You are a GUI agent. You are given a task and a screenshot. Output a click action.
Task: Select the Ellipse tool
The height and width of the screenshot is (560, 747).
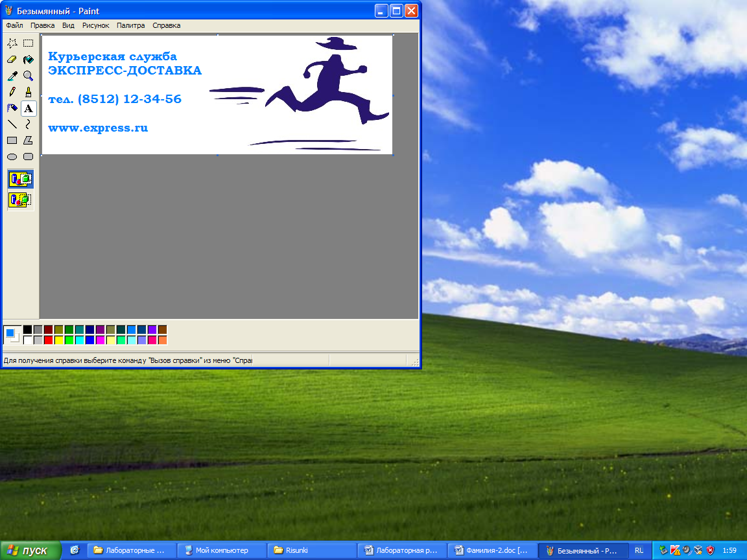point(12,157)
